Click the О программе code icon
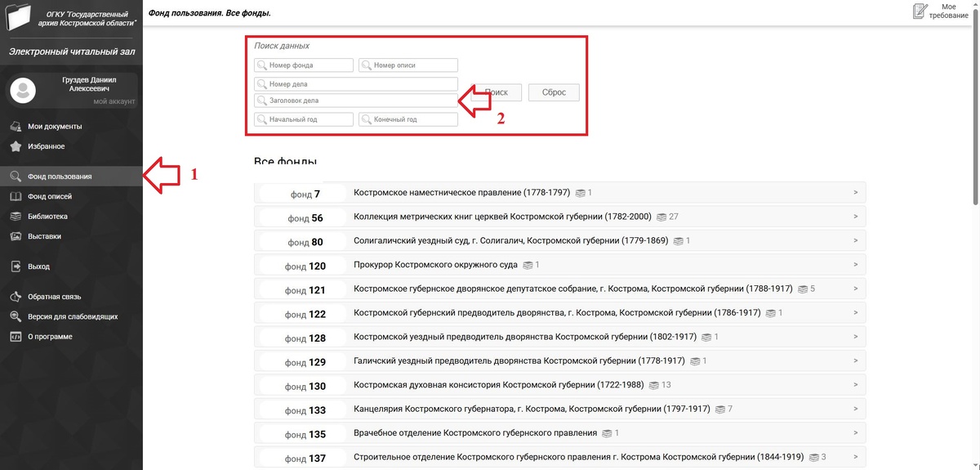The image size is (980, 470). tap(15, 337)
